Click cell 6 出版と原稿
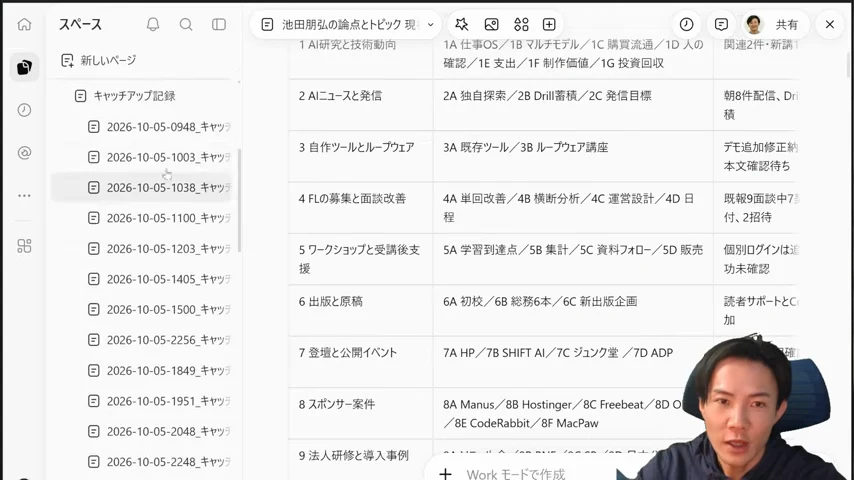 coord(361,311)
